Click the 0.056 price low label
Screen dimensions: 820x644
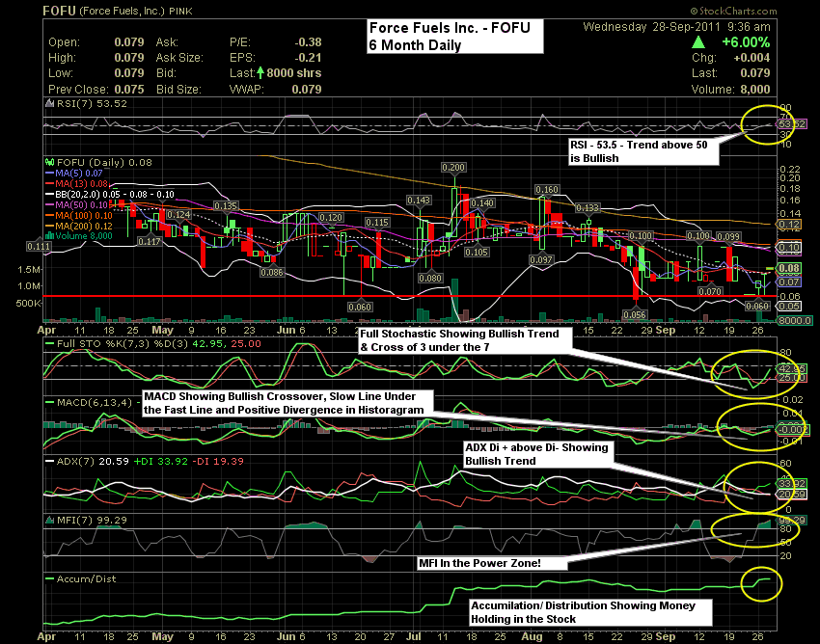(x=635, y=314)
